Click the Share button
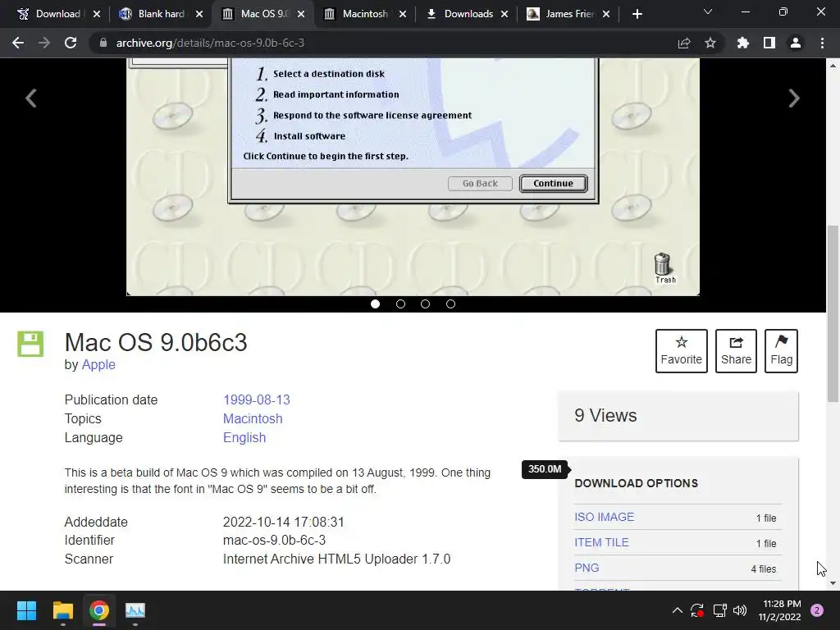Image resolution: width=840 pixels, height=630 pixels. 736,351
